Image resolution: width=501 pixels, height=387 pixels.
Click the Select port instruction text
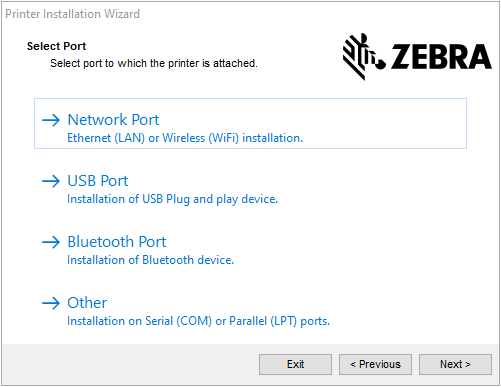154,63
